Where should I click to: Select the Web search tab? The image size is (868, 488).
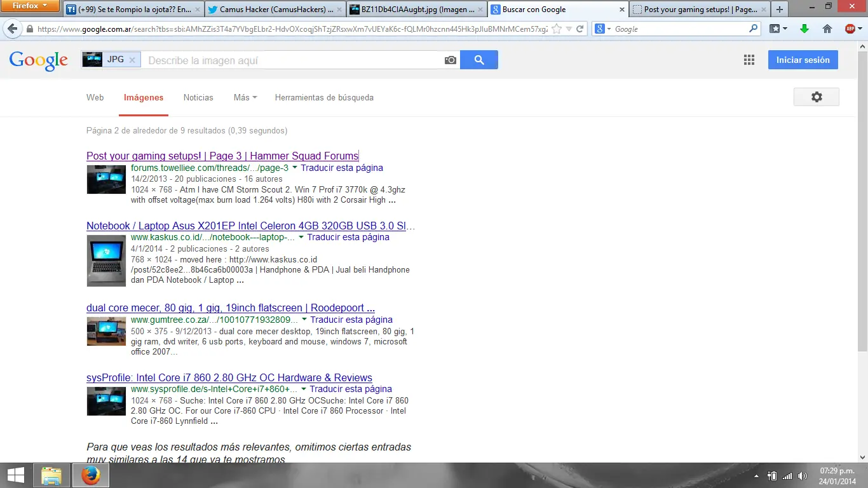pyautogui.click(x=95, y=97)
